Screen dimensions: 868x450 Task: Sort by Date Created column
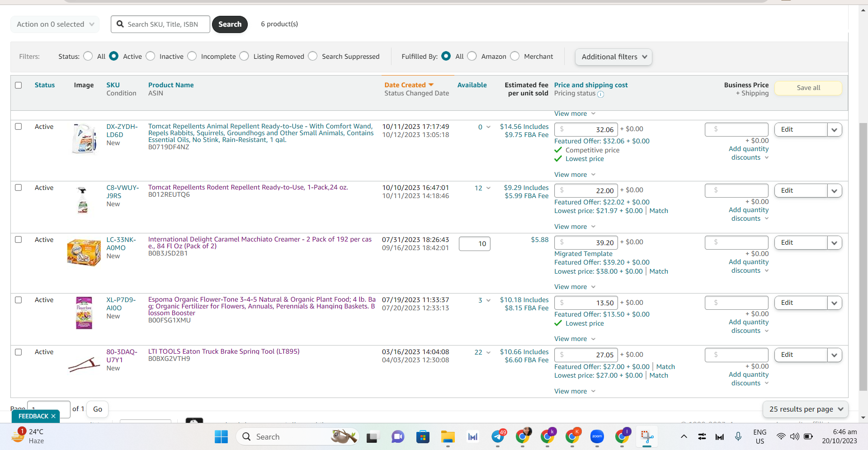click(x=409, y=85)
